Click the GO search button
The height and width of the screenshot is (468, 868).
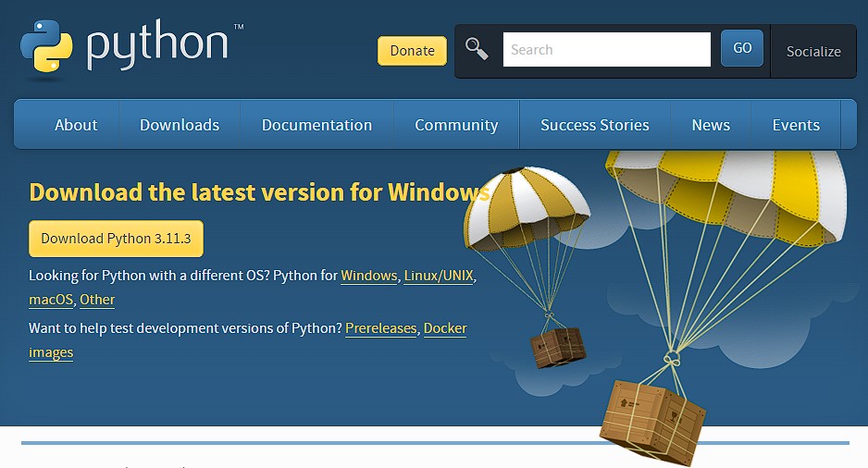coord(742,48)
